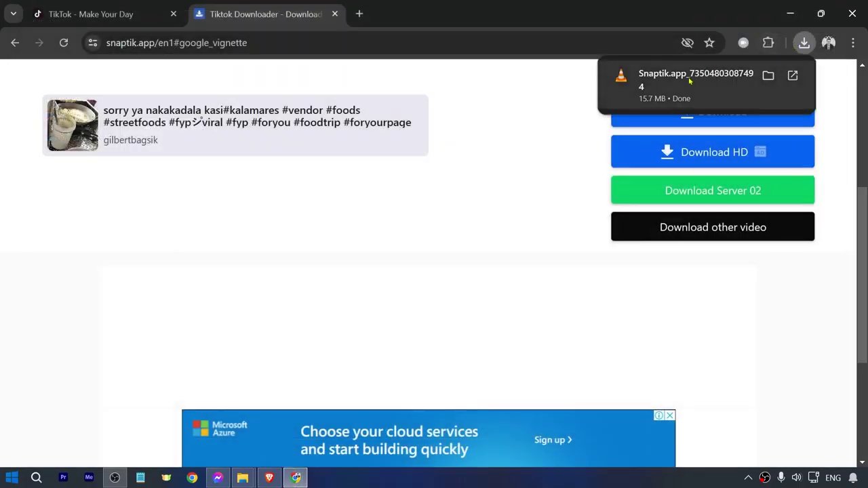Screen dimensions: 868x488
Task: Open OBS Studio from taskbar
Action: tap(115, 478)
